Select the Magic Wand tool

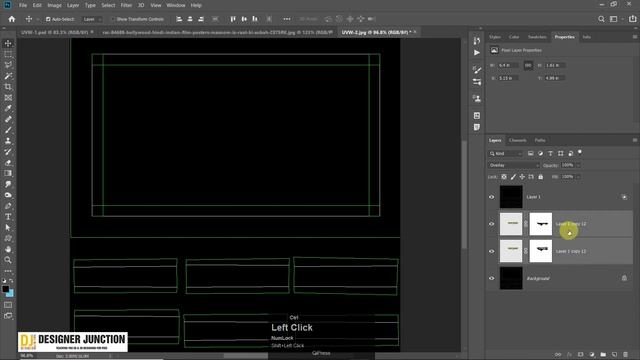pos(8,76)
